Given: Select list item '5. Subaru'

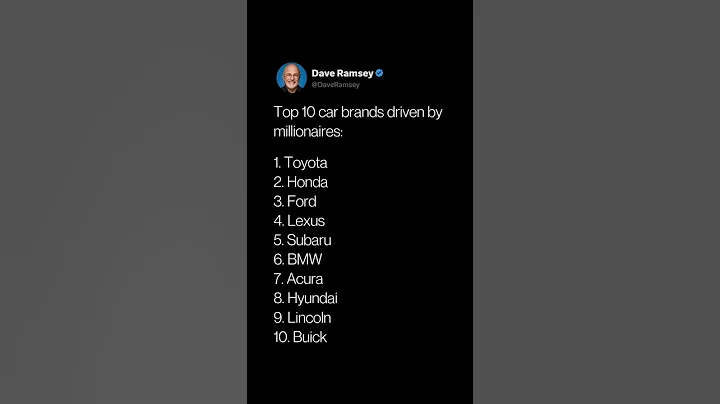Looking at the screenshot, I should tap(303, 240).
